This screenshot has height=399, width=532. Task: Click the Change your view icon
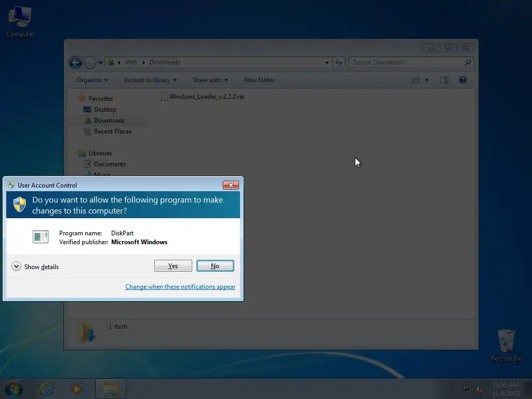coord(415,80)
